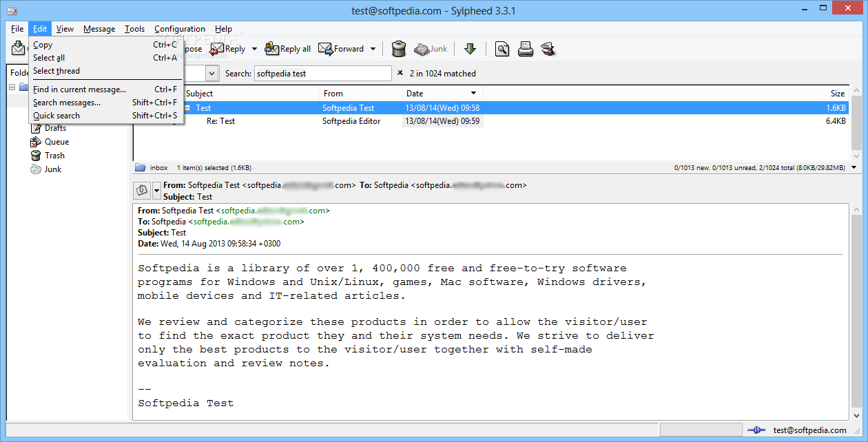Click the Forward toolbar button
The height and width of the screenshot is (442, 868).
point(341,49)
